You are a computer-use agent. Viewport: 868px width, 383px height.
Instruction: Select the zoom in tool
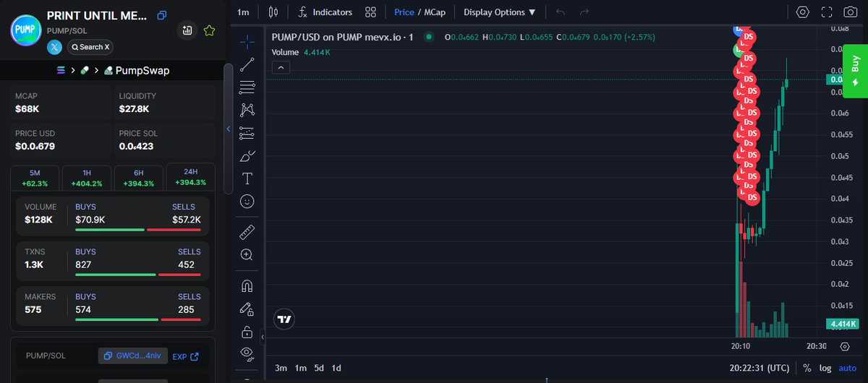(x=247, y=254)
